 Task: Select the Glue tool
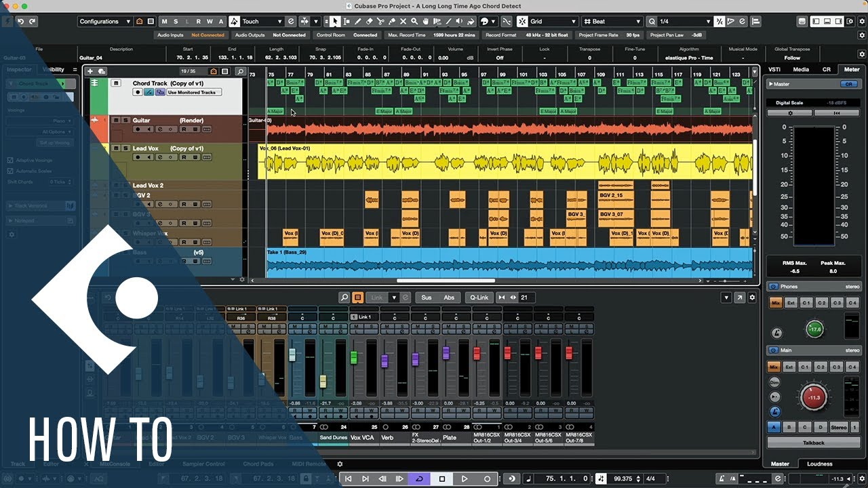pyautogui.click(x=391, y=22)
